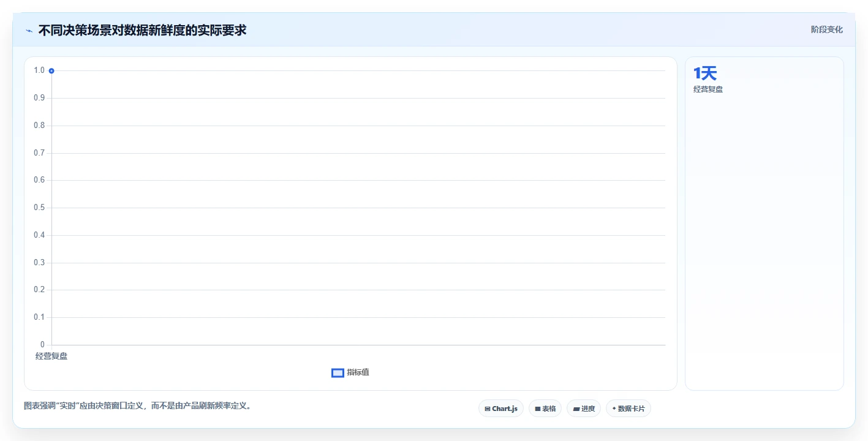This screenshot has width=868, height=441.
Task: Click the lightning icon beside the title
Action: click(29, 31)
